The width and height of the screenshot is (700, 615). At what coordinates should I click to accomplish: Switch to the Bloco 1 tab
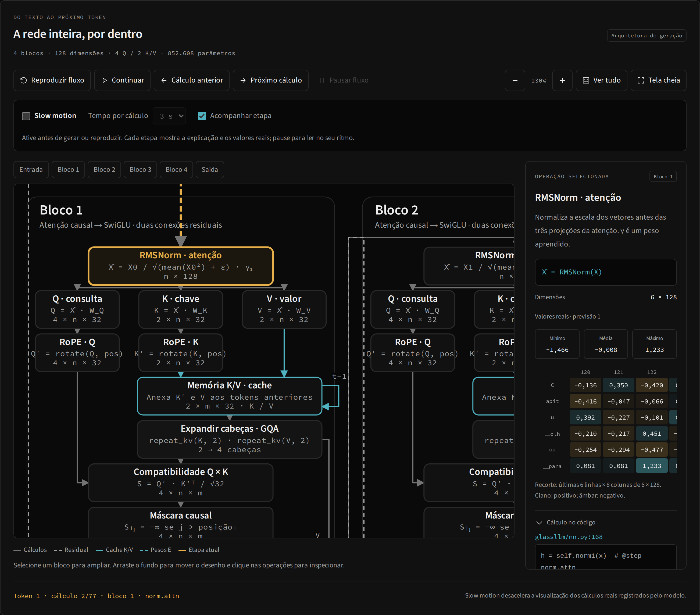coord(68,170)
